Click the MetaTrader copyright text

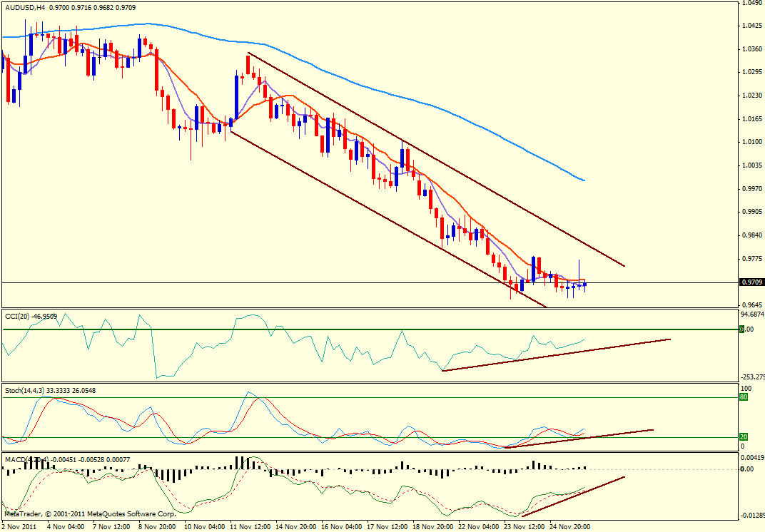click(x=89, y=513)
